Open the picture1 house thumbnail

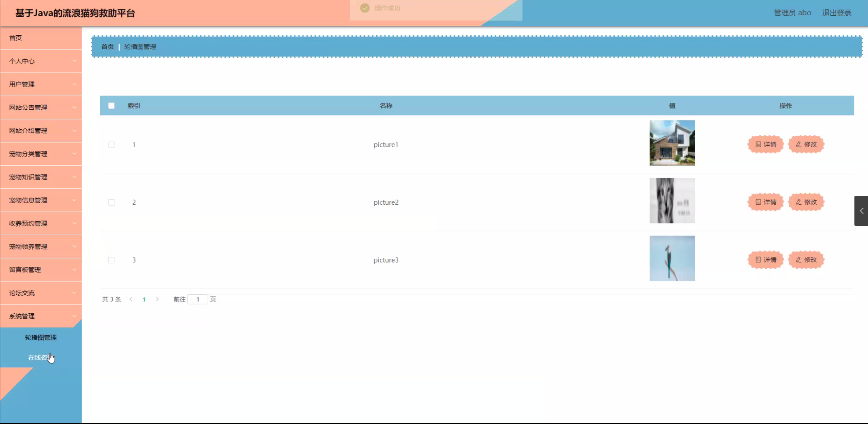(672, 143)
